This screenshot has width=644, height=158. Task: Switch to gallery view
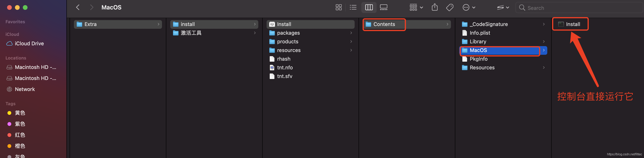384,7
